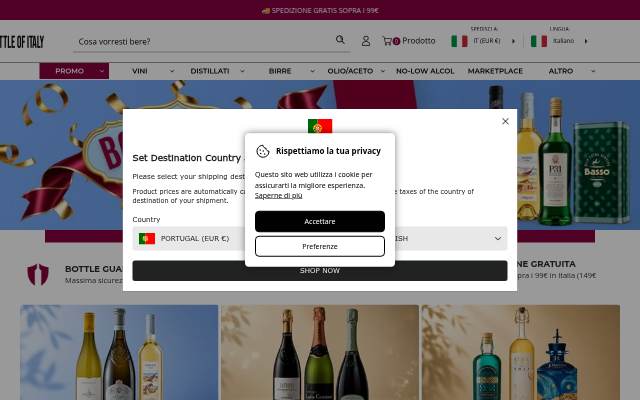The width and height of the screenshot is (640, 400).
Task: Expand the OLIO/ACETO menu chevron
Action: [382, 71]
